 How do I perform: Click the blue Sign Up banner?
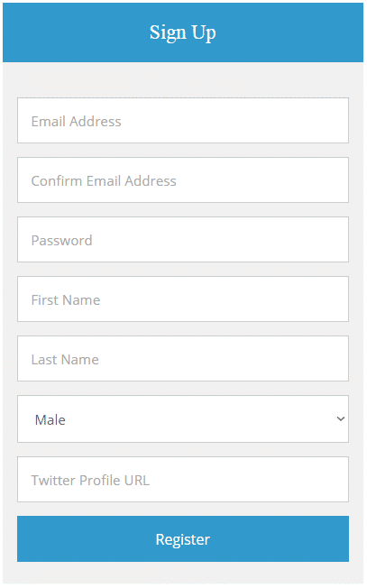pos(183,32)
